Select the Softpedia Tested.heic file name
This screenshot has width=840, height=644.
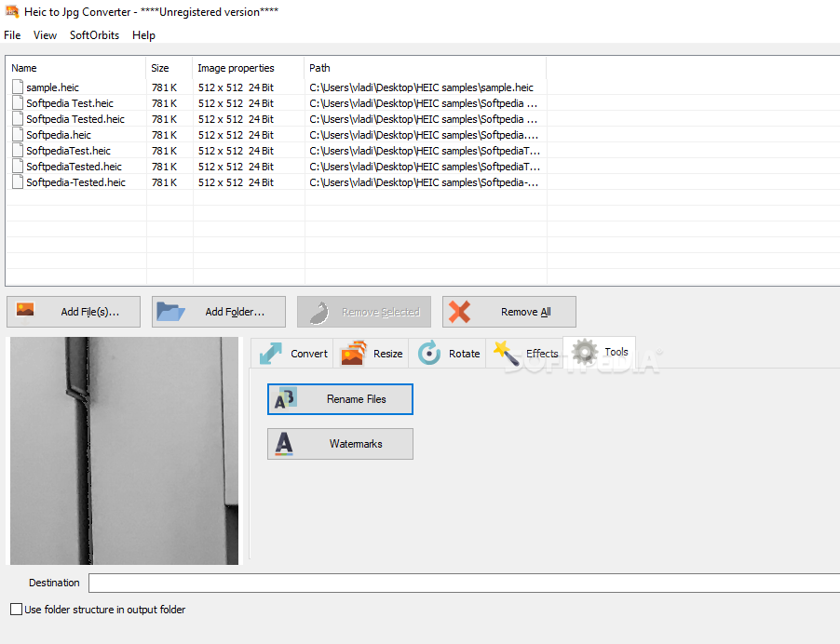[75, 119]
